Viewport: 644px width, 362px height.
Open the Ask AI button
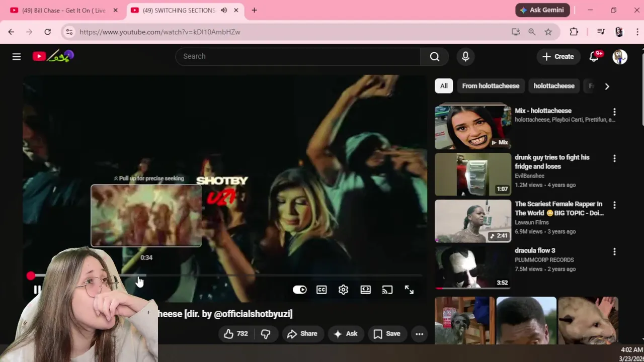pos(345,334)
